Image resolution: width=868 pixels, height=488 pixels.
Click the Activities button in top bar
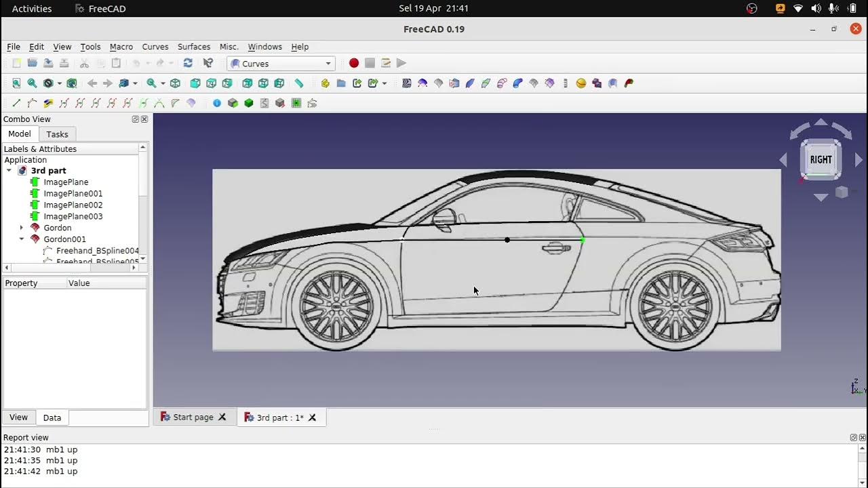(32, 8)
